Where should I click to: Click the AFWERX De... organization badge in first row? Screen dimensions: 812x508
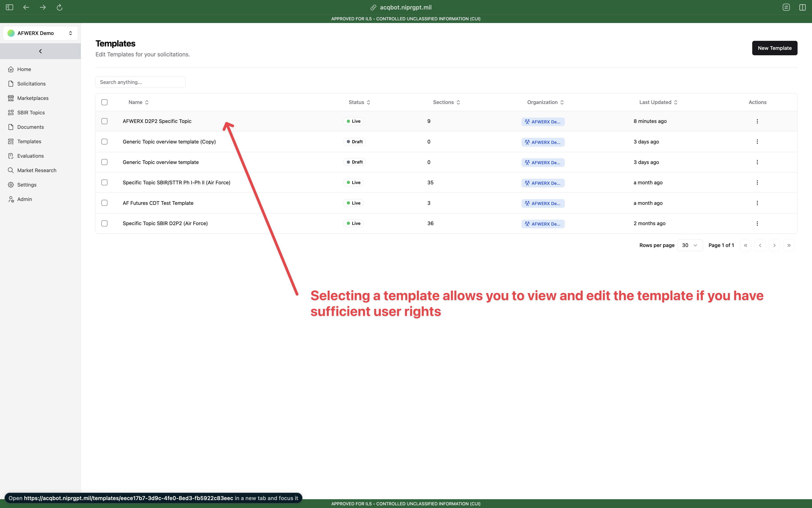543,122
